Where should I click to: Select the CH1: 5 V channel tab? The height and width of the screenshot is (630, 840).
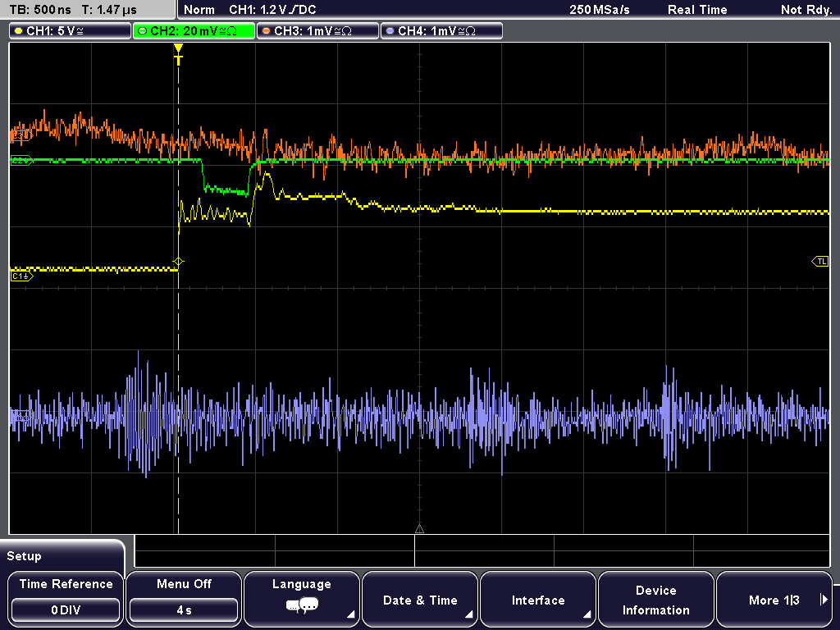click(71, 31)
